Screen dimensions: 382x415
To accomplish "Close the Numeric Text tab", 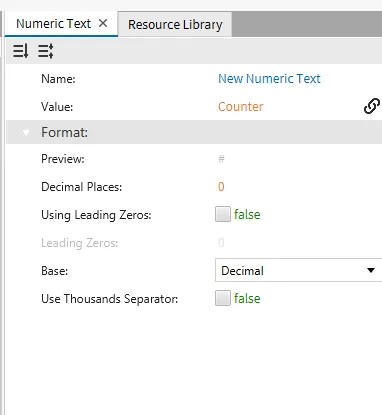I will (x=103, y=23).
